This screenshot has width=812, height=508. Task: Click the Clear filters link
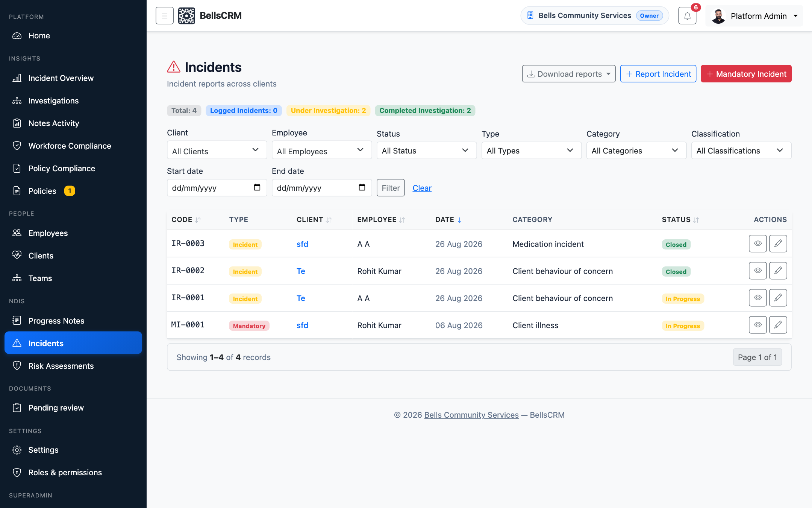(422, 188)
